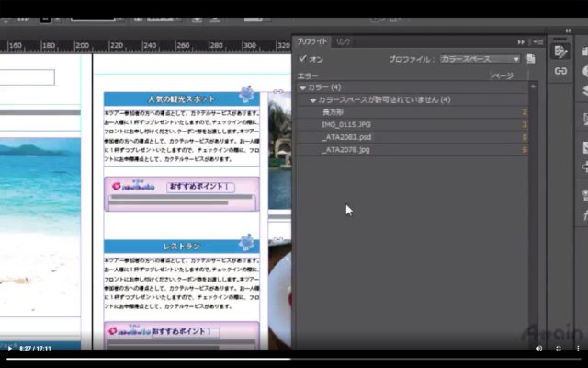Select the 人気の観光スポット heading frame

click(182, 98)
